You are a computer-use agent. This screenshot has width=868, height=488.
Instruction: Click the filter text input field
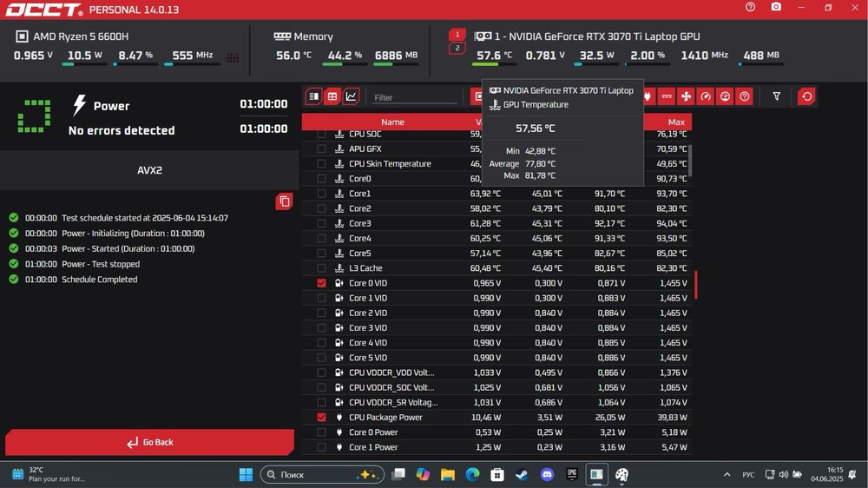[x=415, y=97]
